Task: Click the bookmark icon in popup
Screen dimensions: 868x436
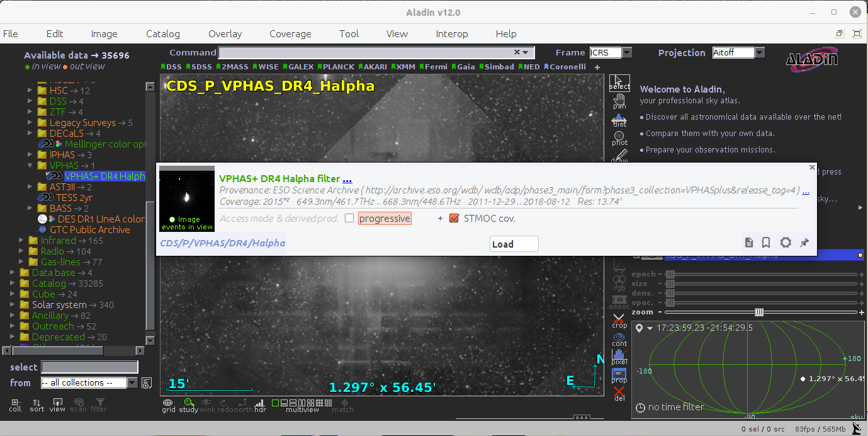Action: coord(766,243)
